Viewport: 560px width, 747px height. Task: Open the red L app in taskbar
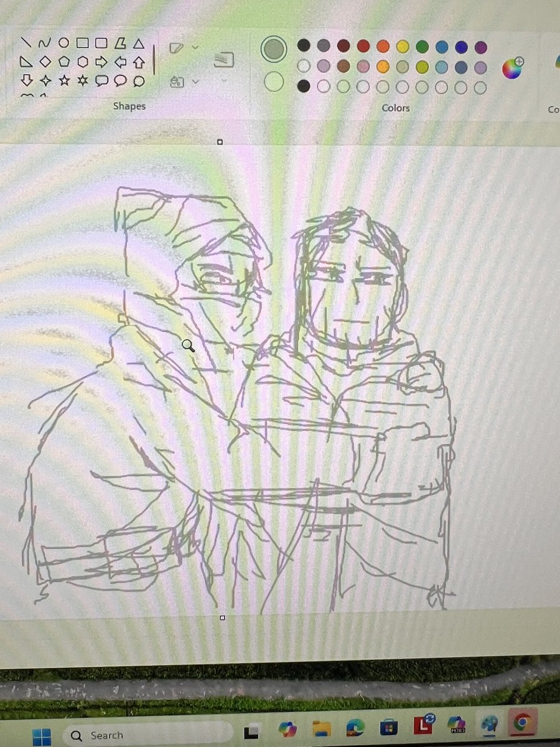(423, 725)
